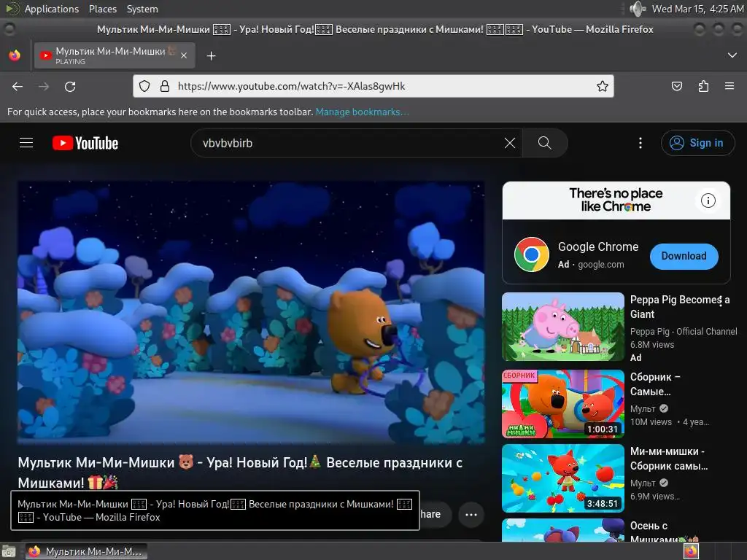This screenshot has width=747, height=560.
Task: Open the System menu
Action: pos(142,9)
